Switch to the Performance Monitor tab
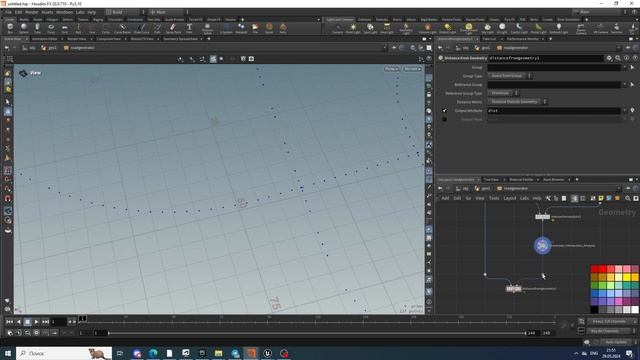Viewport: 640px width, 360px height. (x=523, y=39)
